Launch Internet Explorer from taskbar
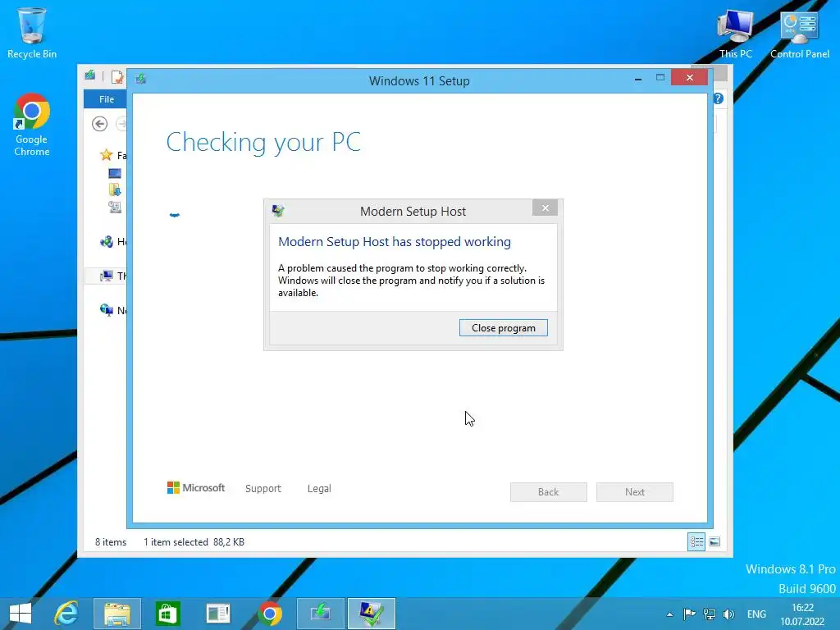 [66, 614]
